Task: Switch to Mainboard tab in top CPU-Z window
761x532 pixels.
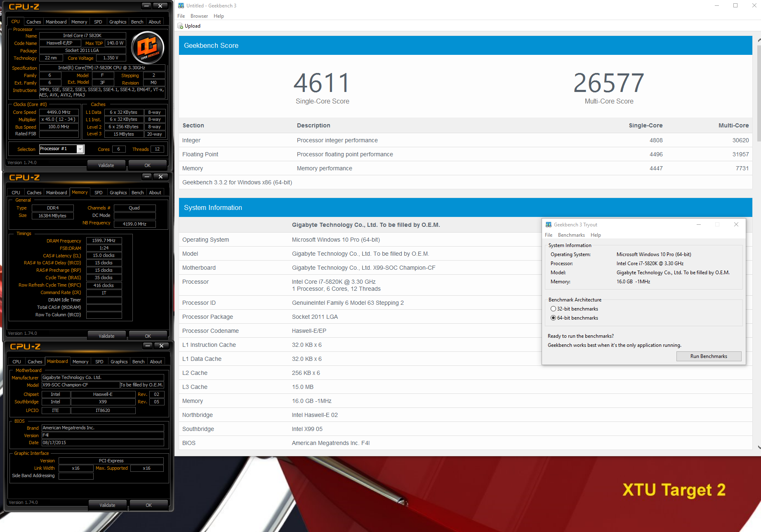Action: point(56,22)
